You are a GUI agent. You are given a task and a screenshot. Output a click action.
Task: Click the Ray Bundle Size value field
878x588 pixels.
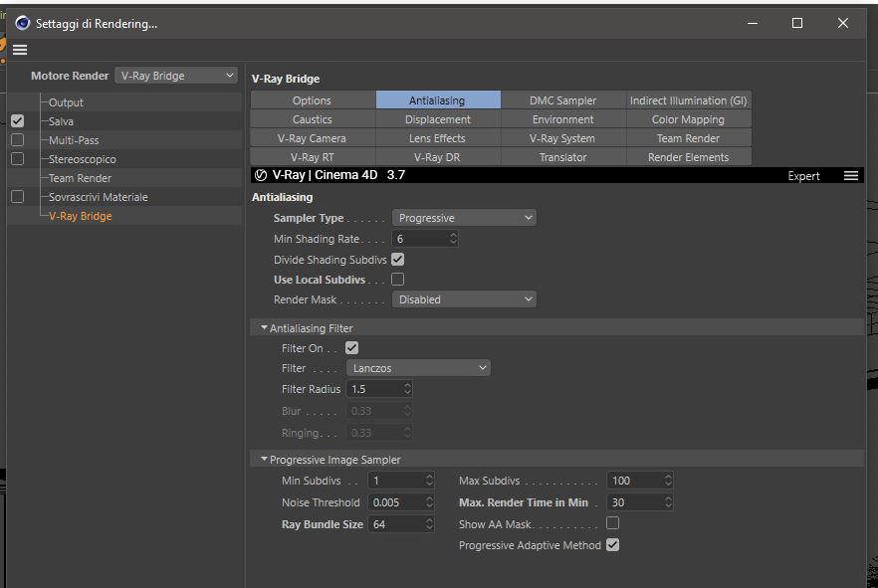396,524
